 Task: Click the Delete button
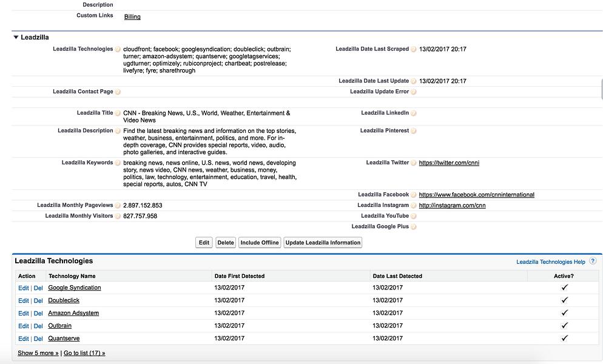coord(225,243)
